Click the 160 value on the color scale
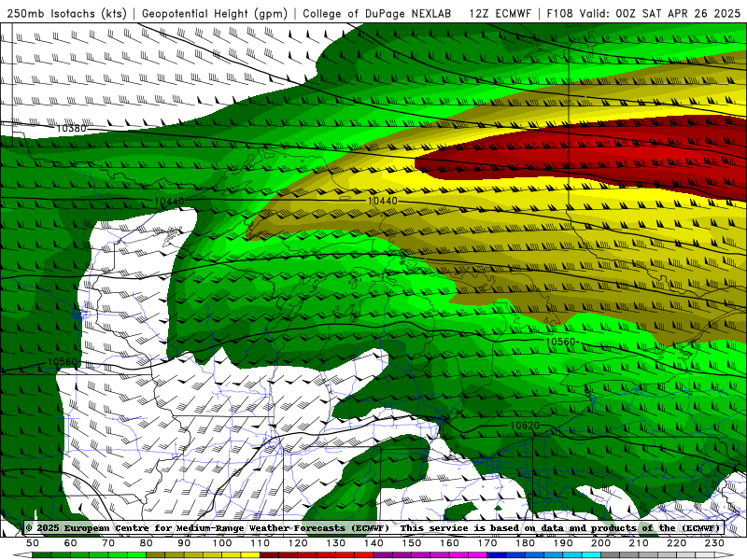 (x=450, y=543)
